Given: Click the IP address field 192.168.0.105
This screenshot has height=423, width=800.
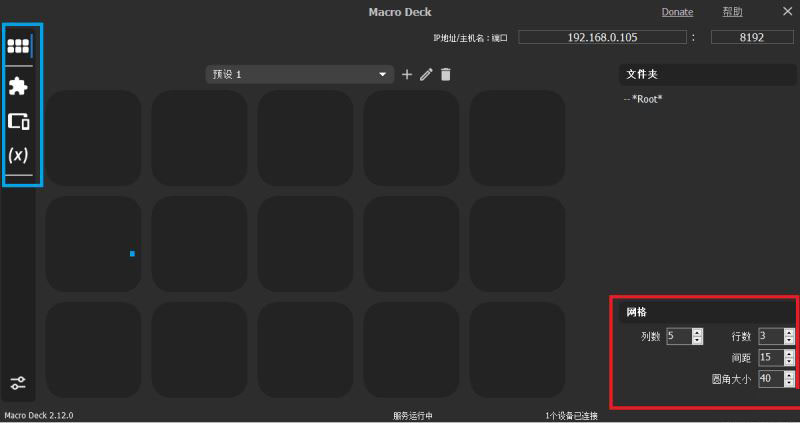Looking at the screenshot, I should click(603, 37).
